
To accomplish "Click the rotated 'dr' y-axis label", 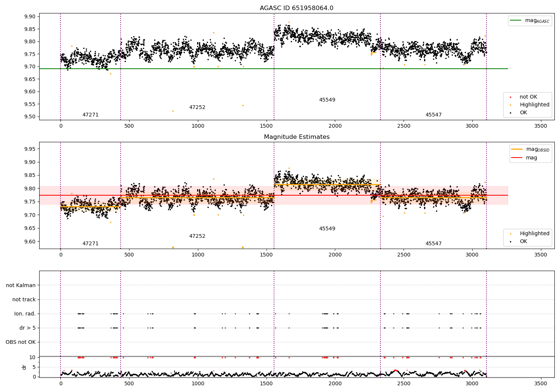I will coord(24,367).
